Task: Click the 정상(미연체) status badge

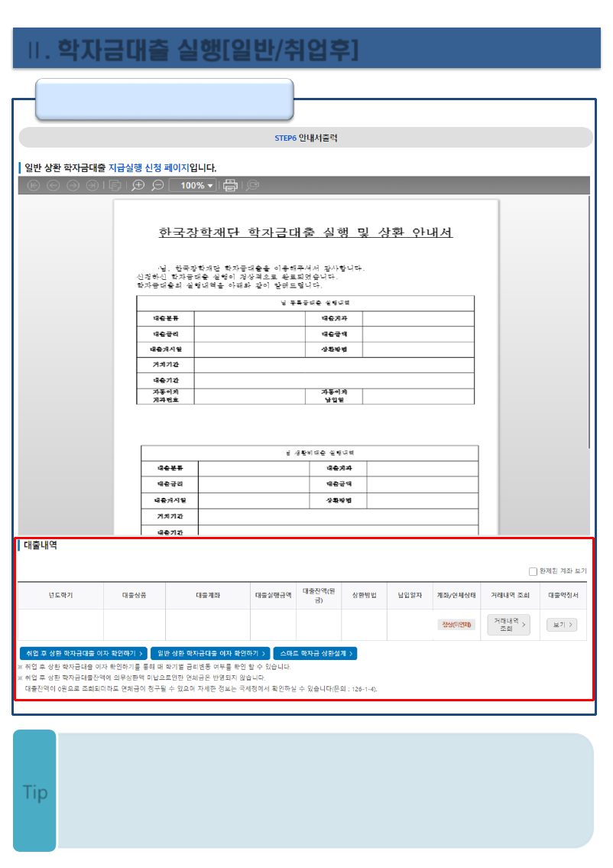Action: (456, 625)
